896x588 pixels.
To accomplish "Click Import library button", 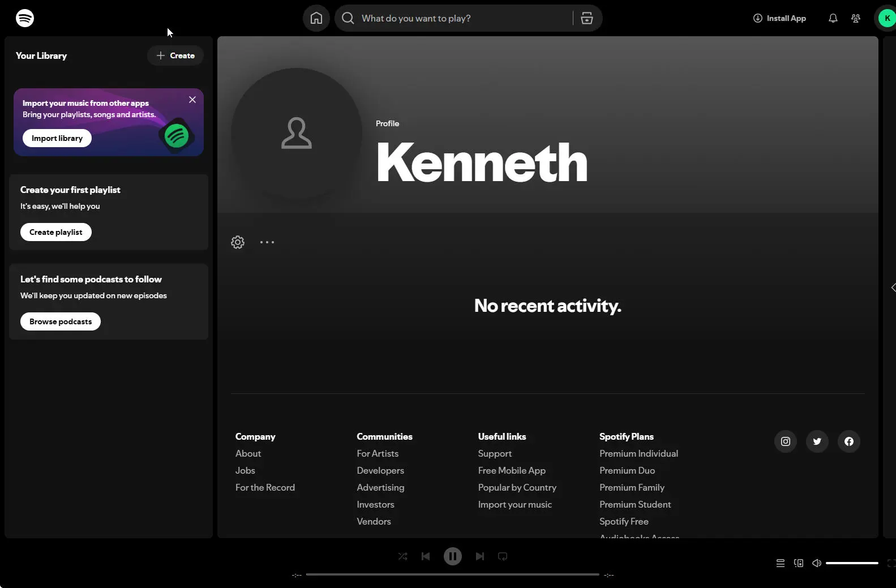I will tap(57, 138).
